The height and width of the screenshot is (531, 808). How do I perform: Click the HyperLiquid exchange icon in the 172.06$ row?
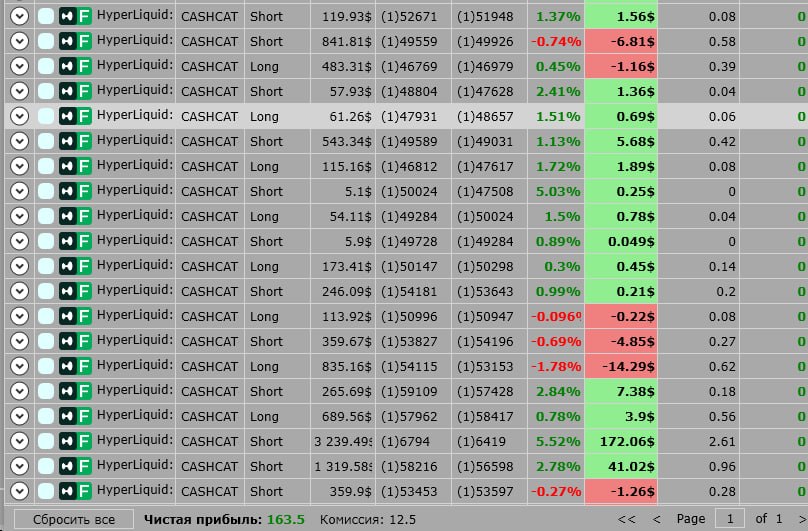click(67, 441)
